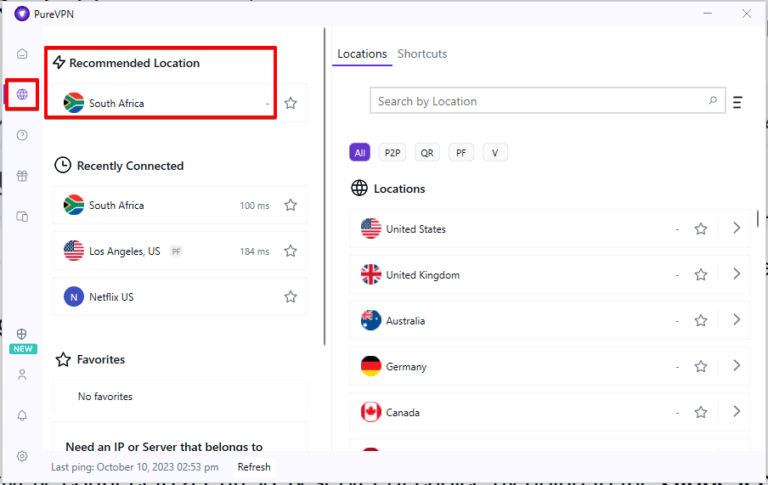Image resolution: width=768 pixels, height=485 pixels.
Task: Select the P2P filter tab
Action: [392, 153]
